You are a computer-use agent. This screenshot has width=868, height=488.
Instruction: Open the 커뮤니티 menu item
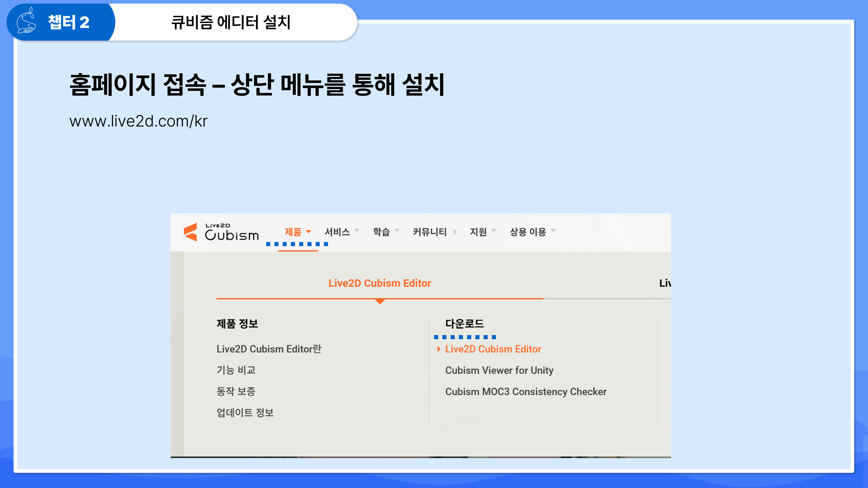tap(430, 232)
